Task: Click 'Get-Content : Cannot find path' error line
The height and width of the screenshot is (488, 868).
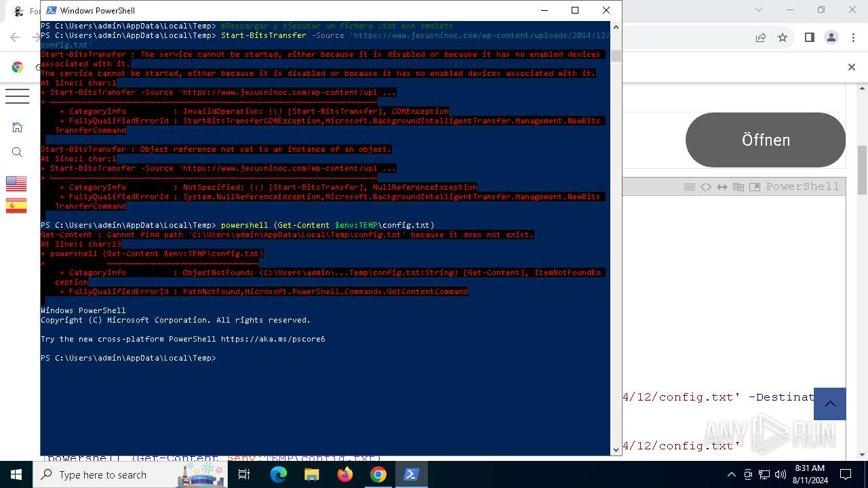Action: click(x=288, y=235)
